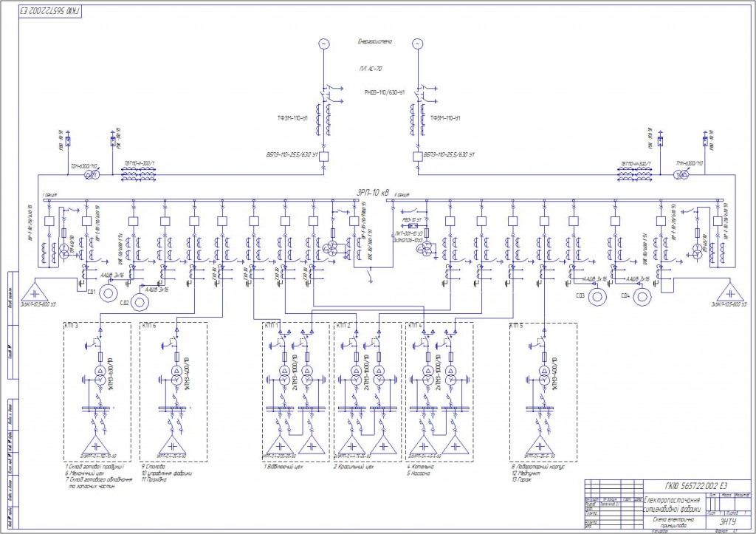Click the "II секція" bus section label
Viewport: 756px width, 534px height.
[402, 195]
